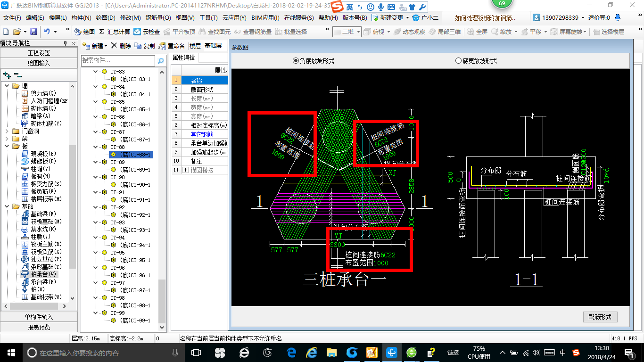Pin the 模块导航栏 panel
This screenshot has height=362, width=644.
pos(66,43)
